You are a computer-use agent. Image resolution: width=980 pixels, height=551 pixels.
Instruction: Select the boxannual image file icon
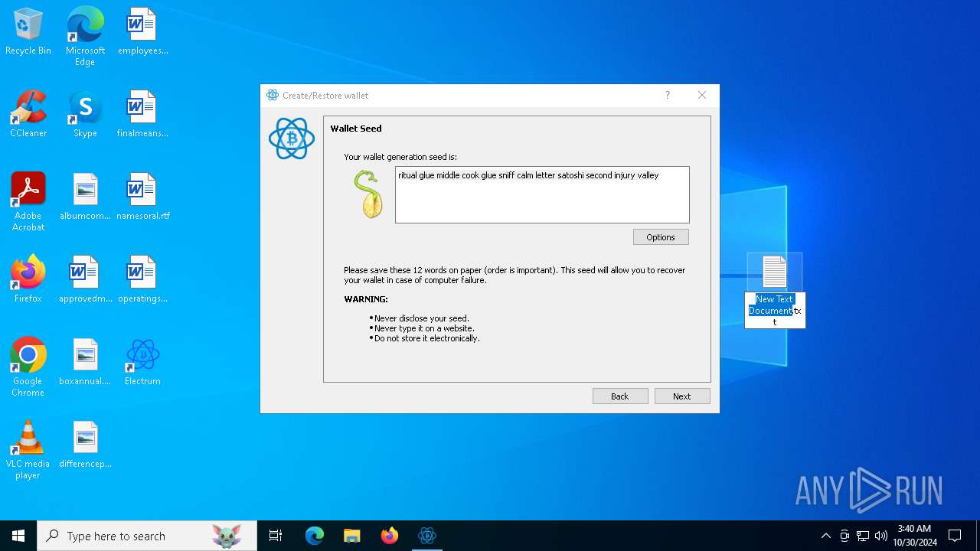click(85, 363)
